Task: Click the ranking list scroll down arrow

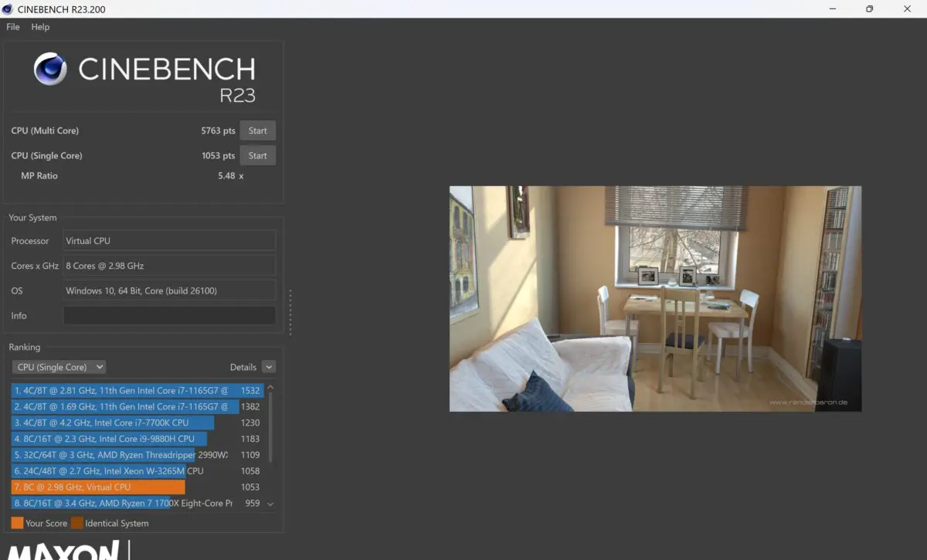Action: (x=270, y=504)
